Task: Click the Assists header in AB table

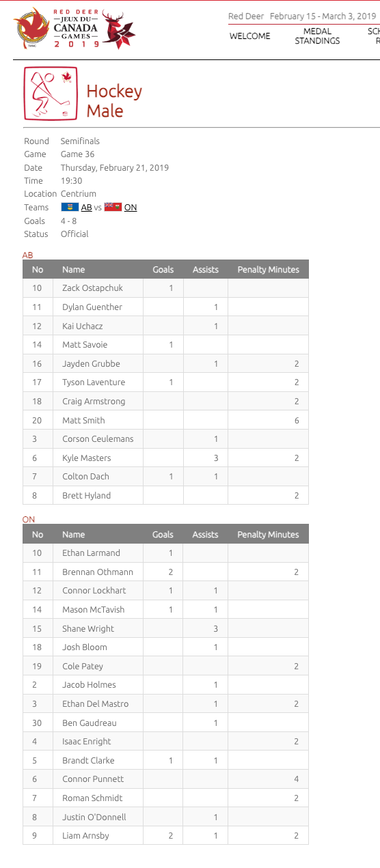Action: pos(206,269)
